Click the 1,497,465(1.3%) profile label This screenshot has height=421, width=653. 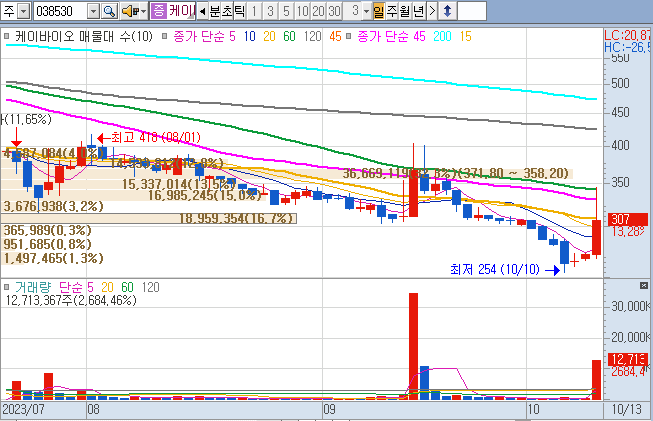(53, 258)
